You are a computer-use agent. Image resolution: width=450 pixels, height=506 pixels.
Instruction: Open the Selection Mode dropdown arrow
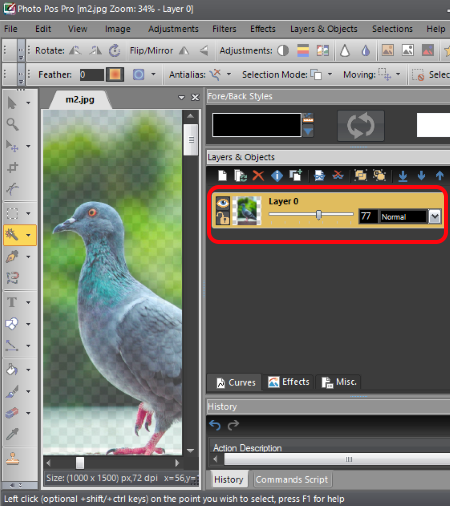330,74
